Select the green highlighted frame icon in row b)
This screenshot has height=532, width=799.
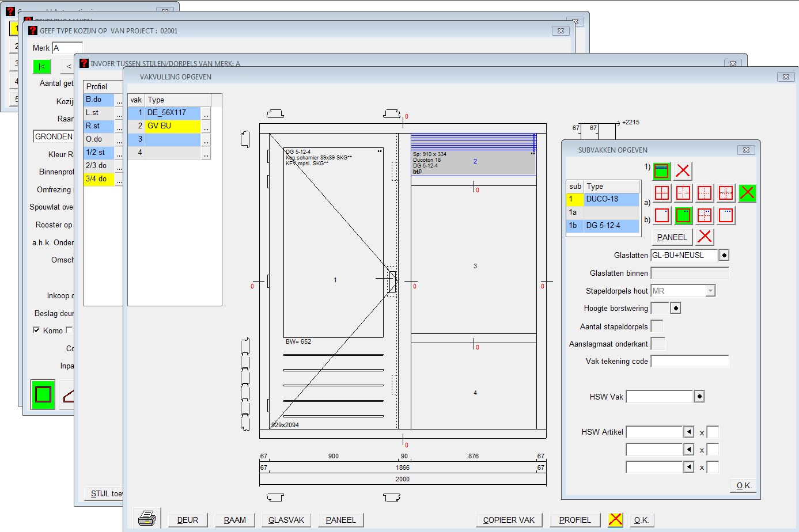pos(683,215)
